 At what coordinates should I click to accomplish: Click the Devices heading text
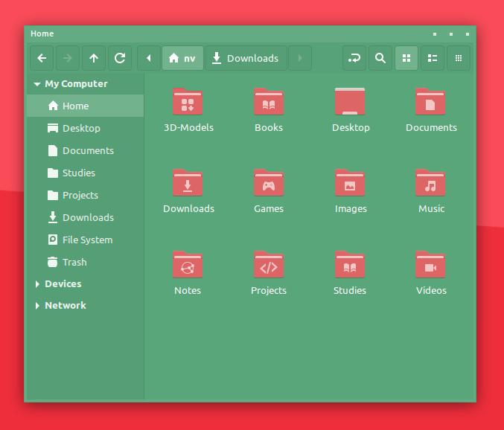point(63,284)
